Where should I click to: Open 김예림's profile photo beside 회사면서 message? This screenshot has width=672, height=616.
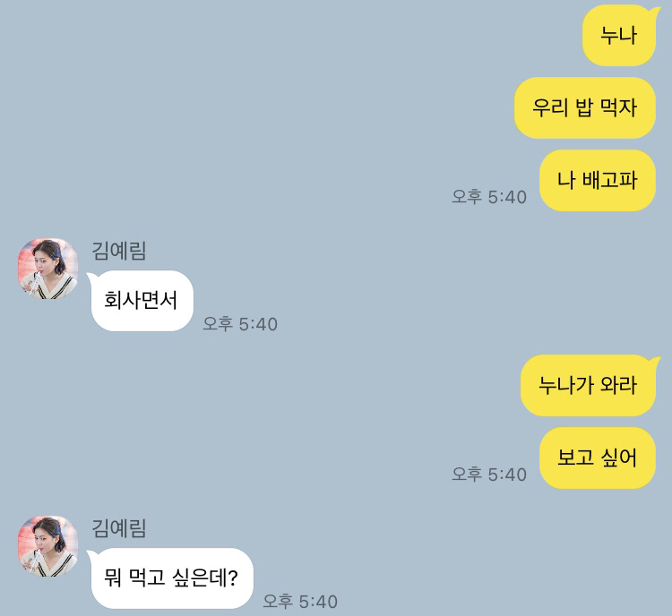pos(48,269)
